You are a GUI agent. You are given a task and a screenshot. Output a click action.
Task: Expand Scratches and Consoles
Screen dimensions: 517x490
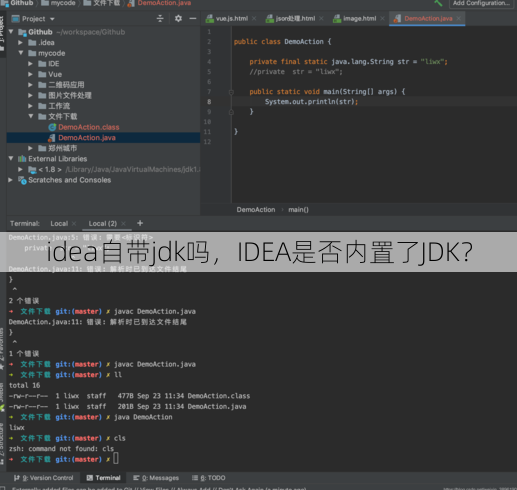(11, 180)
